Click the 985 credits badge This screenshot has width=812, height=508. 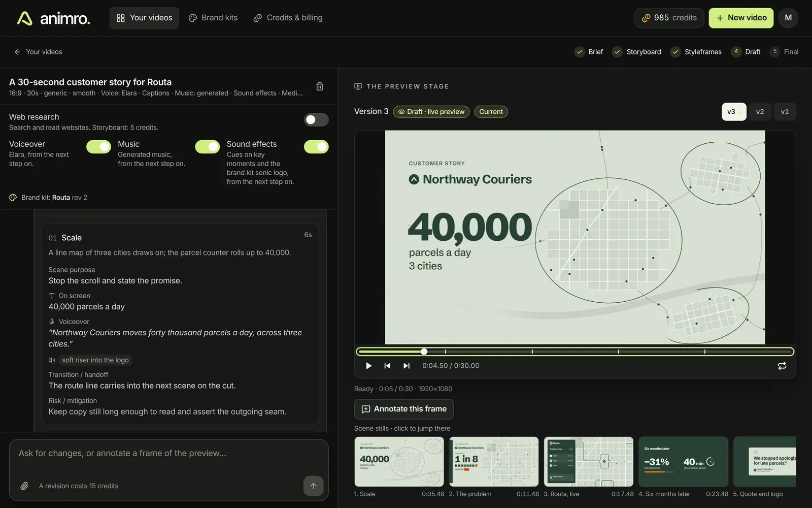669,18
